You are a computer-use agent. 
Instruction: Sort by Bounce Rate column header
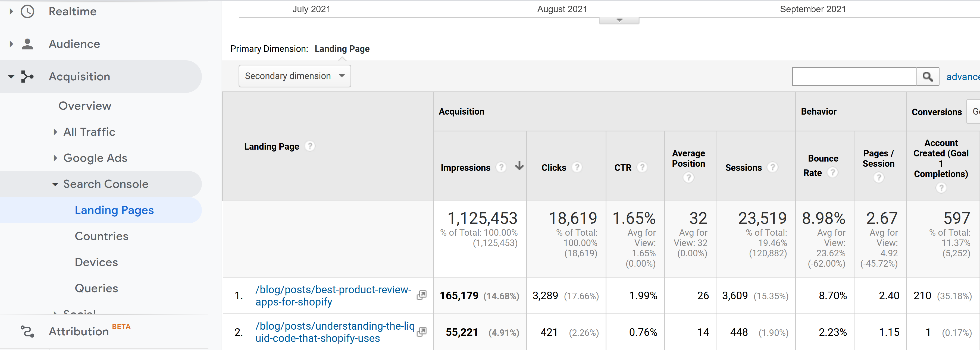(823, 165)
